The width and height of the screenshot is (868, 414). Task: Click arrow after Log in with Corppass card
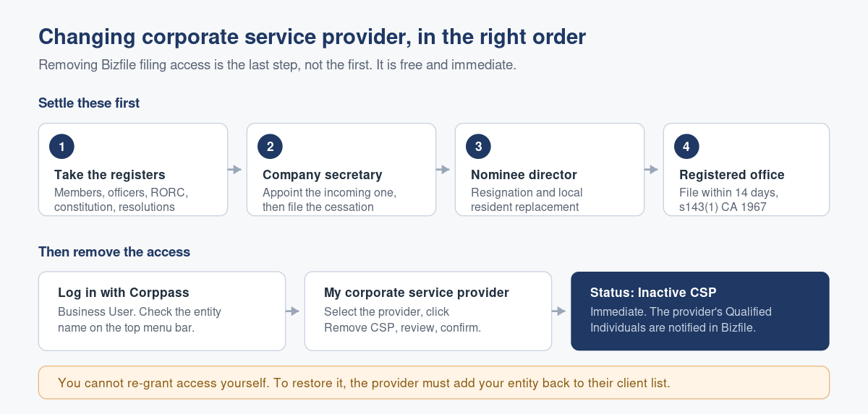tap(293, 311)
